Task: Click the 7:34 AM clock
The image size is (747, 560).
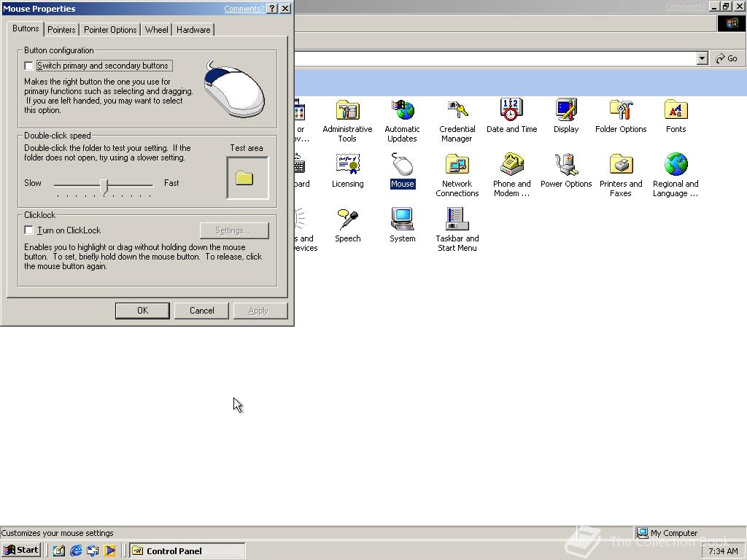Action: pos(723,551)
